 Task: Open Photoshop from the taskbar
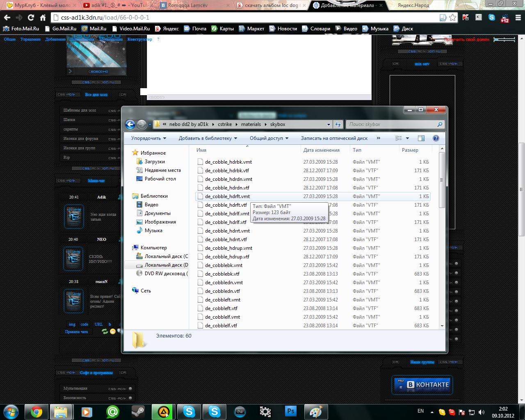coord(291,411)
